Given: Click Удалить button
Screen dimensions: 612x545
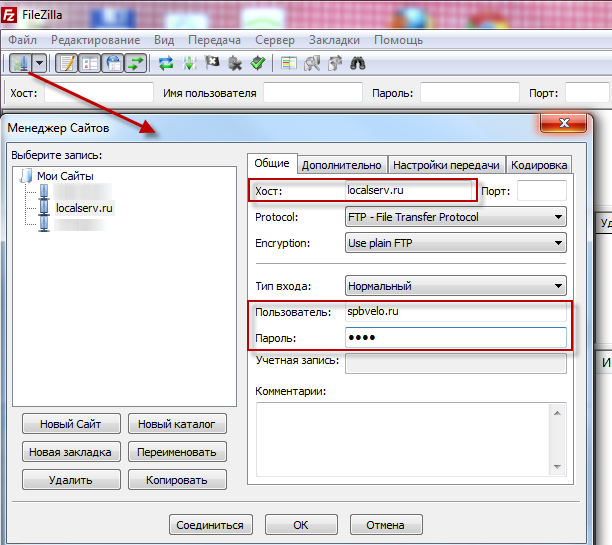Looking at the screenshot, I should pos(71,480).
